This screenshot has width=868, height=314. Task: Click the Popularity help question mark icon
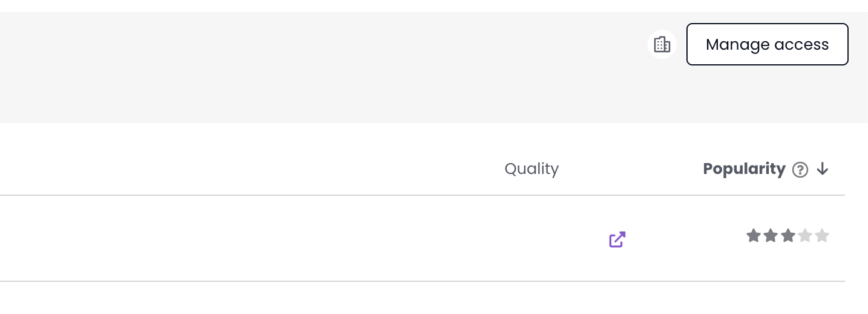tap(800, 170)
